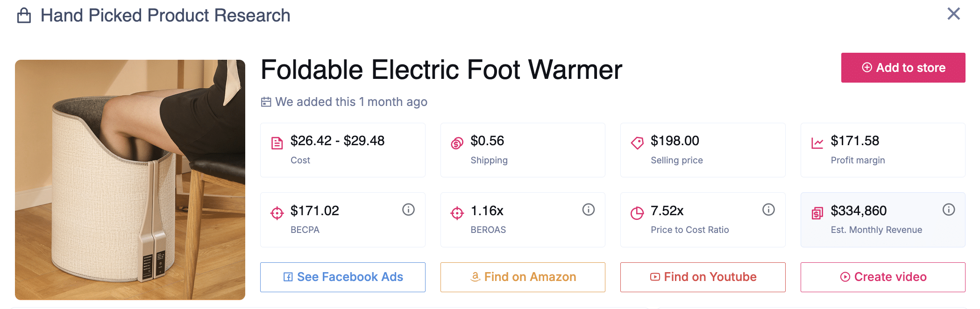The image size is (980, 309).
Task: Close the product research dialog
Action: click(953, 14)
